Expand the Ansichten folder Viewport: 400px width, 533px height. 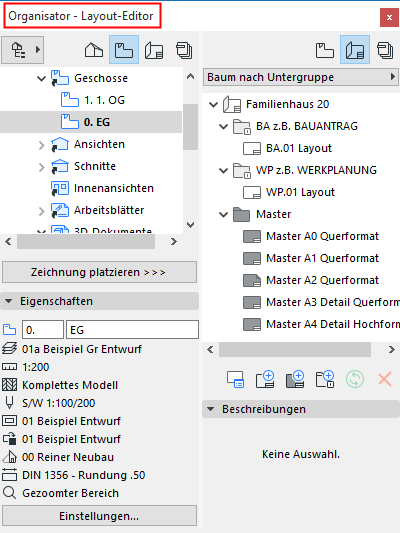(41, 145)
